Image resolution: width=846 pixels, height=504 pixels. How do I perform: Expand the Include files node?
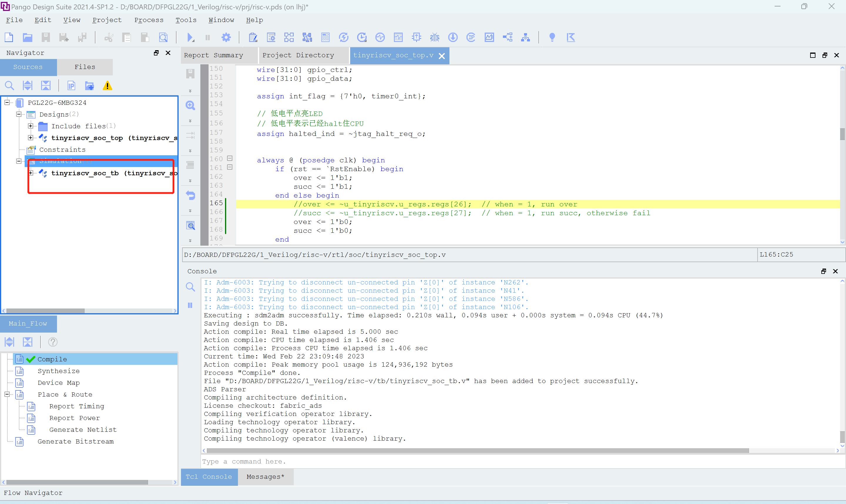point(31,126)
